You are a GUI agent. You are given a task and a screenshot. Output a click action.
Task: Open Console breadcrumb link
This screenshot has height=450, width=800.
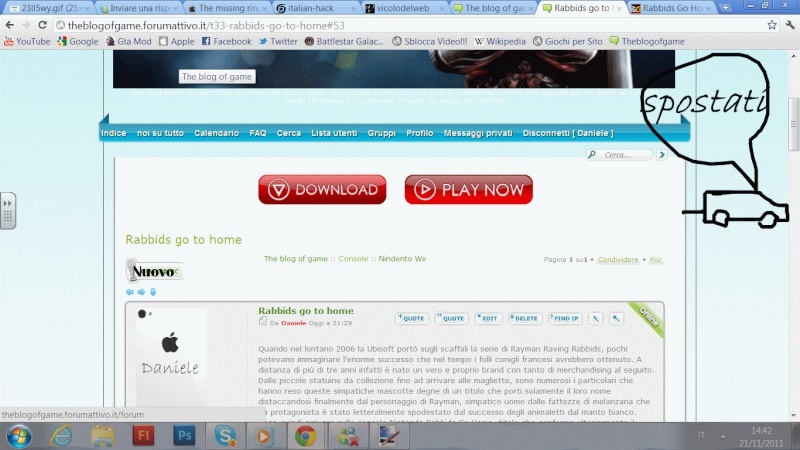[353, 259]
